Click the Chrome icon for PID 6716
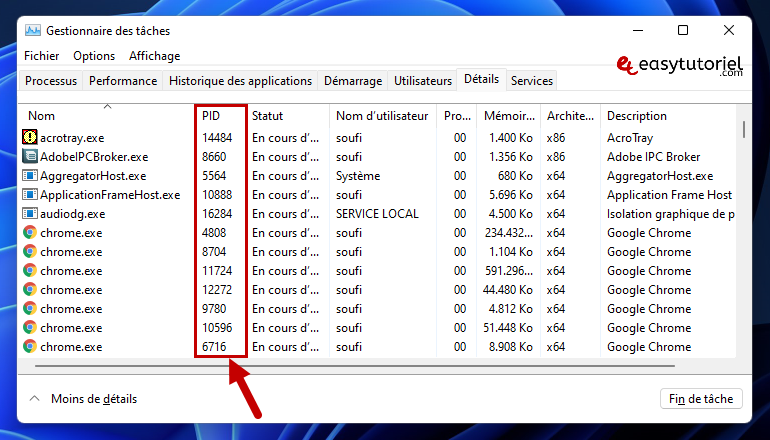Viewport: 770px width, 440px height. [x=30, y=346]
